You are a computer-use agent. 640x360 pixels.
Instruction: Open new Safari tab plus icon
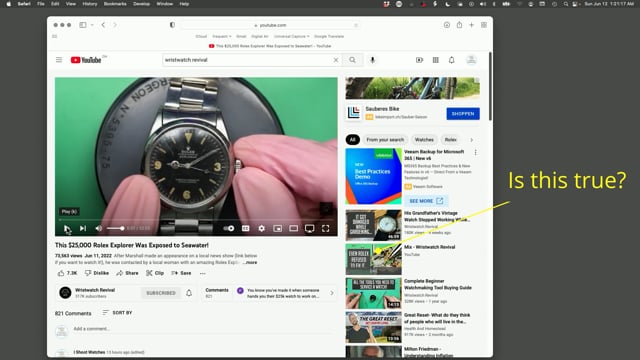coord(471,25)
